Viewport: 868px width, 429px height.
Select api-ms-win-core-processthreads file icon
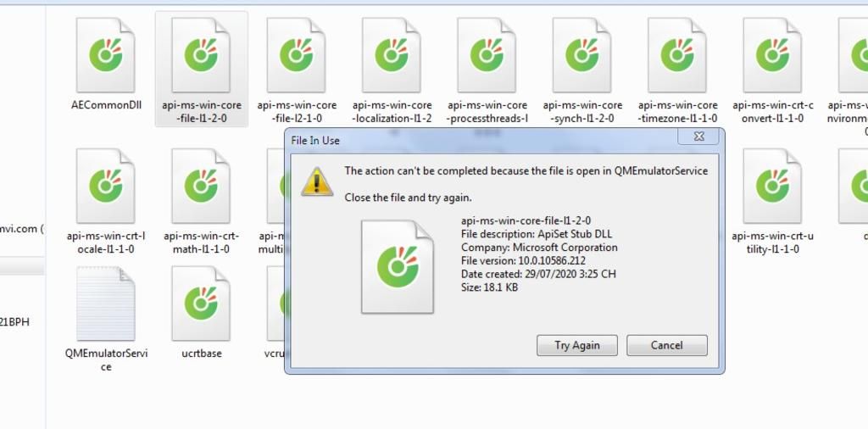pos(487,55)
